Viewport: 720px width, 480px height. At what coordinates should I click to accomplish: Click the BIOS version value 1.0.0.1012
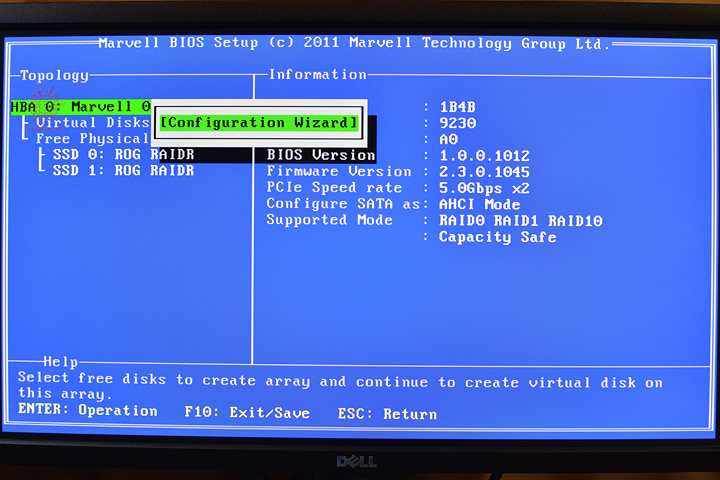coord(484,156)
